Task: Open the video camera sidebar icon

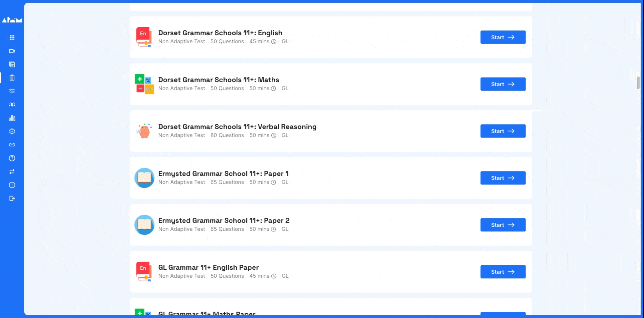Action: 12,51
